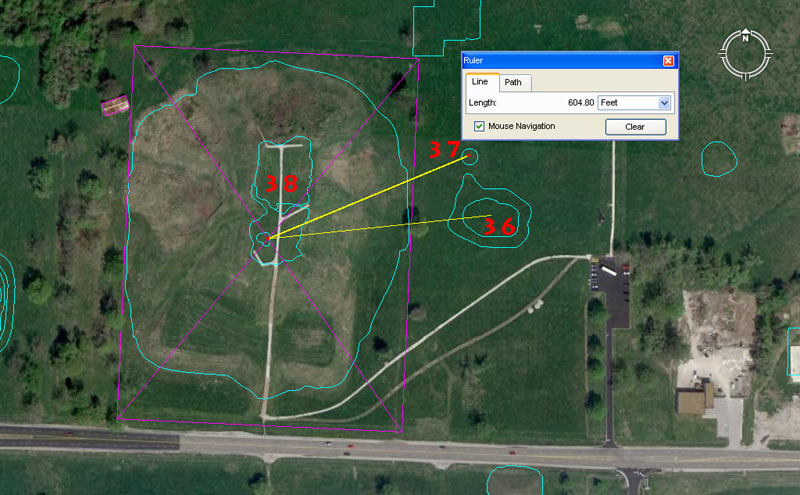
Task: Click the red 36 placemark label
Action: tap(499, 227)
